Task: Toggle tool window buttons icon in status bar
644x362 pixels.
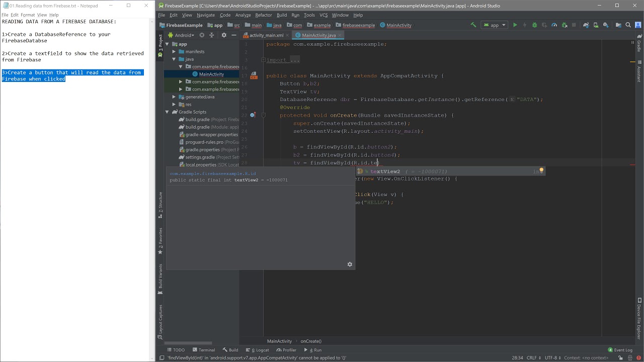Action: [x=162, y=358]
